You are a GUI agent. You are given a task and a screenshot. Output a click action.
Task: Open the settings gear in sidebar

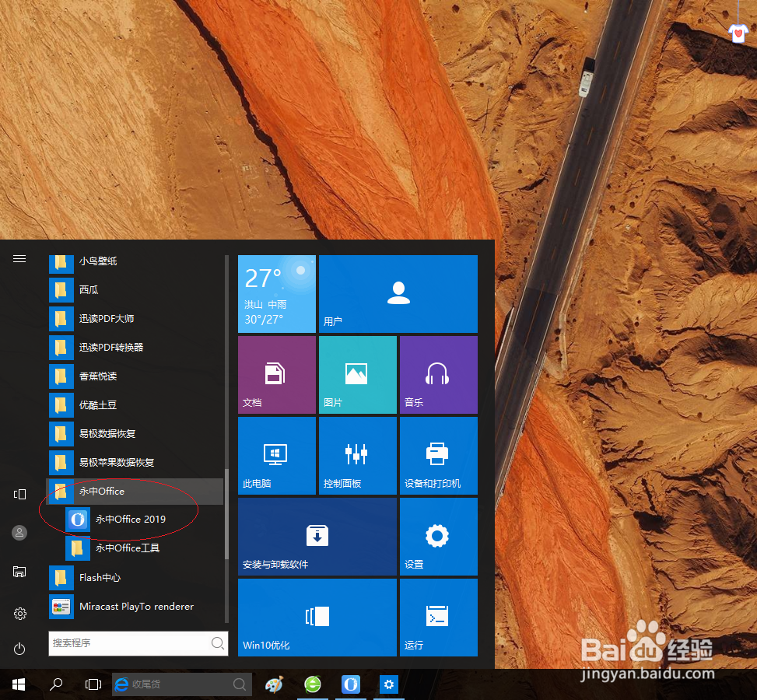coord(19,614)
